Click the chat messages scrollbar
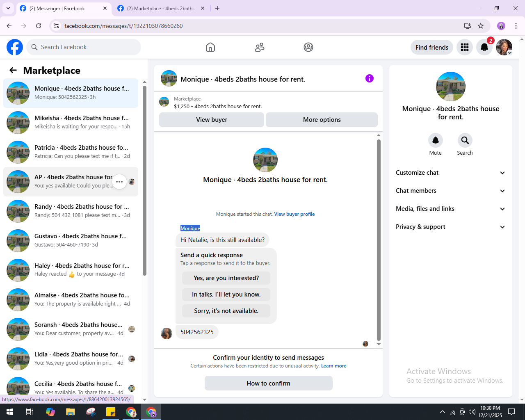 [379, 240]
